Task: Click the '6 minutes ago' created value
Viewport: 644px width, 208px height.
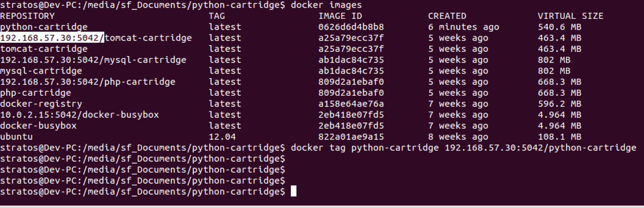Action: pos(463,27)
